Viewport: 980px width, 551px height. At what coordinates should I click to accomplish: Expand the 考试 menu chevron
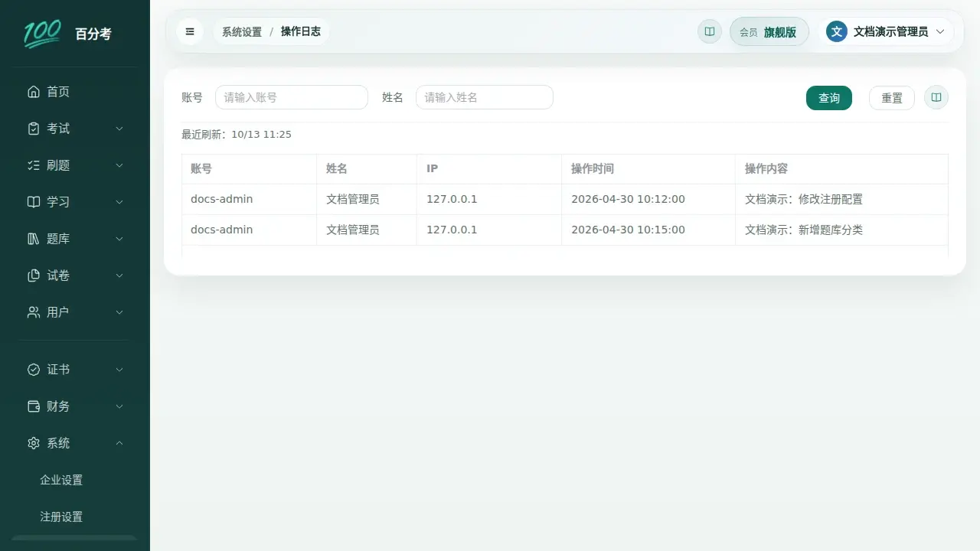point(119,129)
